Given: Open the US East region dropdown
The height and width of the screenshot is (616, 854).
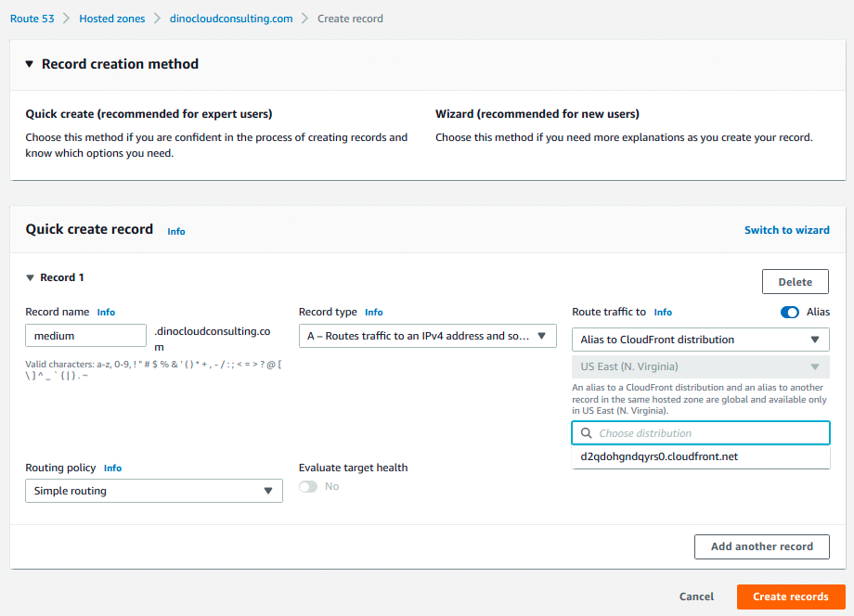Looking at the screenshot, I should pyautogui.click(x=700, y=366).
